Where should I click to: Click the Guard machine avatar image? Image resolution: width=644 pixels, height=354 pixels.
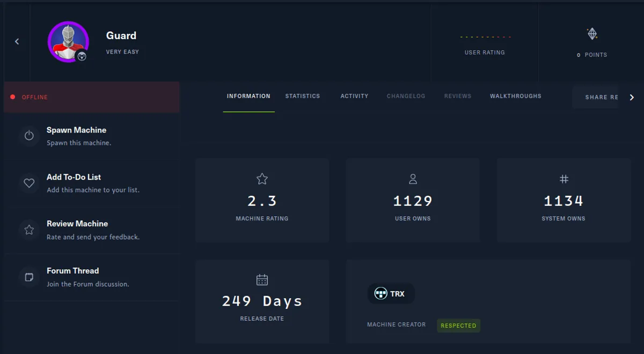68,41
